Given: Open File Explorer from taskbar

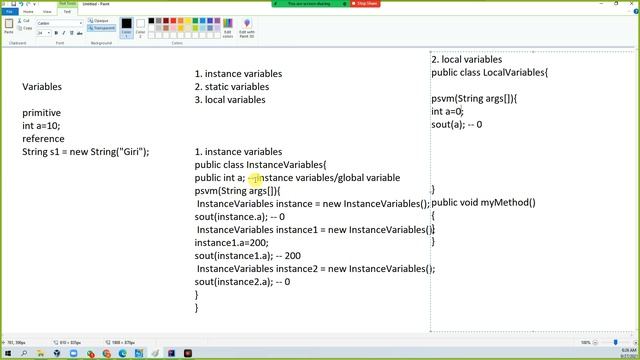Looking at the screenshot, I should (40, 353).
